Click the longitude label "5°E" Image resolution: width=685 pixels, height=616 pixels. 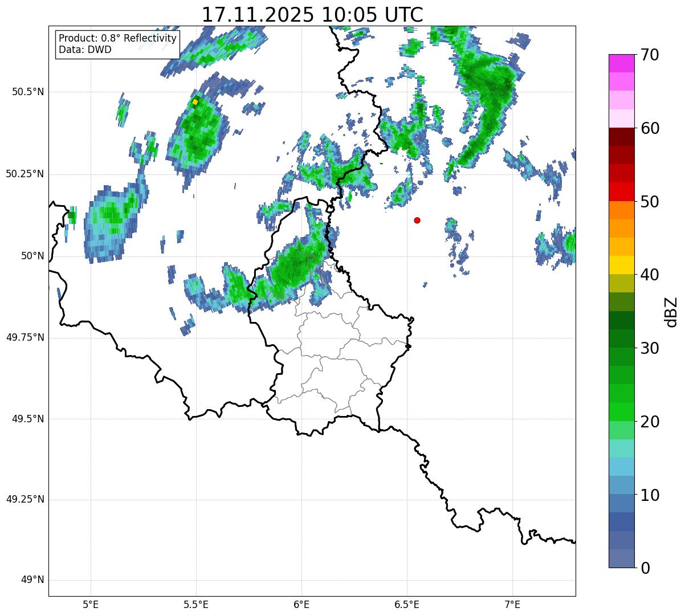coord(91,605)
